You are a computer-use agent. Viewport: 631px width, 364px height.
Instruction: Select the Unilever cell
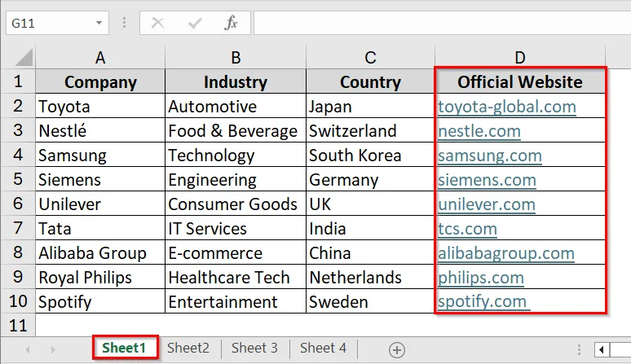tap(100, 204)
